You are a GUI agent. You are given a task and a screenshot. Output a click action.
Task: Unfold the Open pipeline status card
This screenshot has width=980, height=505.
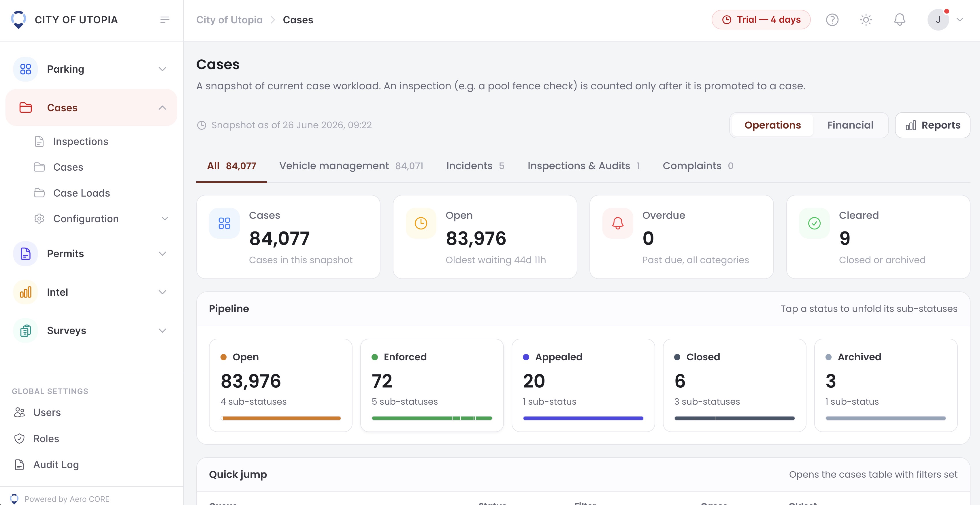coord(280,385)
